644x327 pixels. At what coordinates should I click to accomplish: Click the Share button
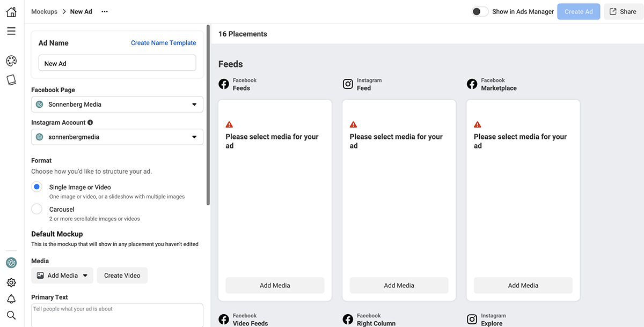point(623,12)
